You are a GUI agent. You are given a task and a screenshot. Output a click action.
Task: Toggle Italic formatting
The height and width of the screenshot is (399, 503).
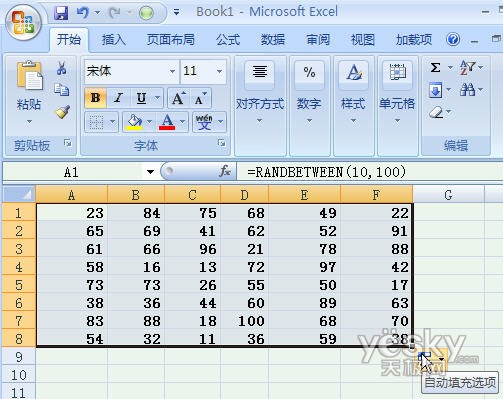pos(118,98)
